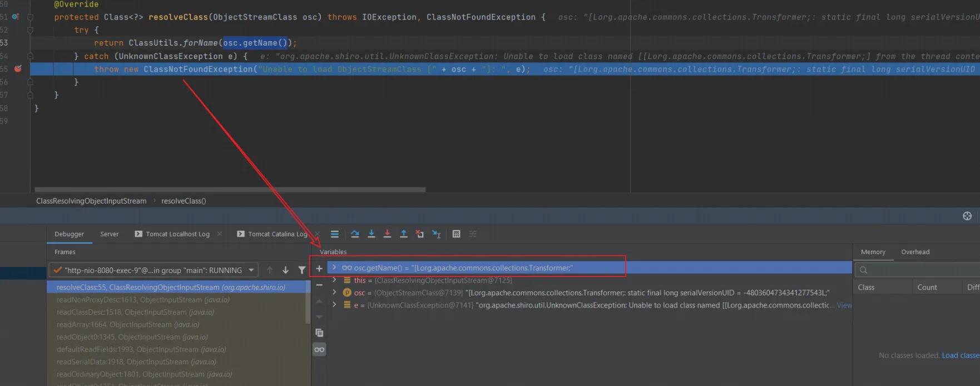Screen dimensions: 980x386
Task: Click the Step Into icon
Action: coord(372,234)
